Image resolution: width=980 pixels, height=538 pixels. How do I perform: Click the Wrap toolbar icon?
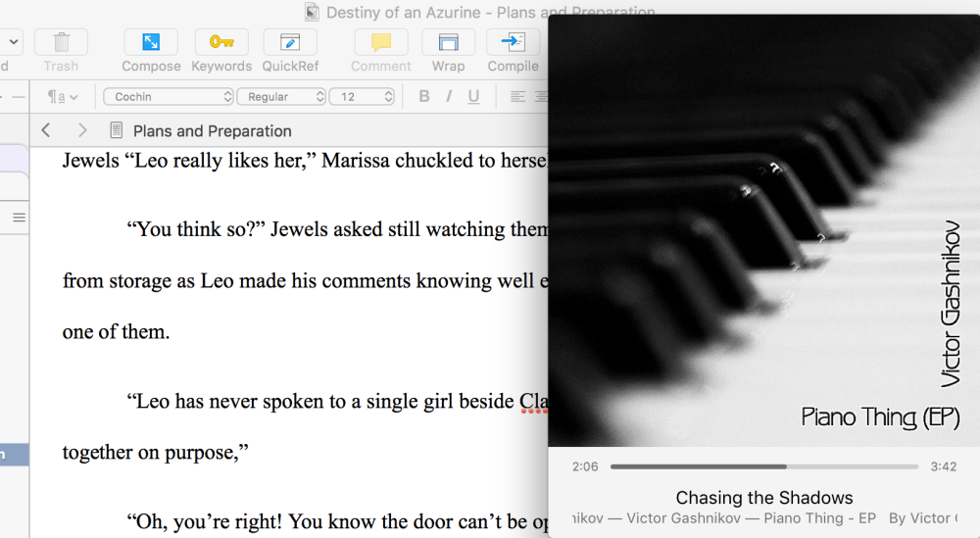pos(448,42)
